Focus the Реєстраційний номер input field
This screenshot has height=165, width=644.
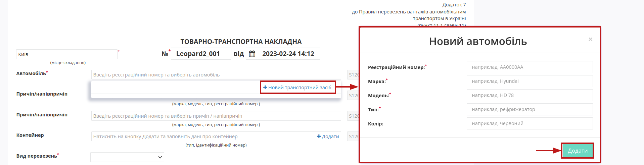click(x=530, y=67)
